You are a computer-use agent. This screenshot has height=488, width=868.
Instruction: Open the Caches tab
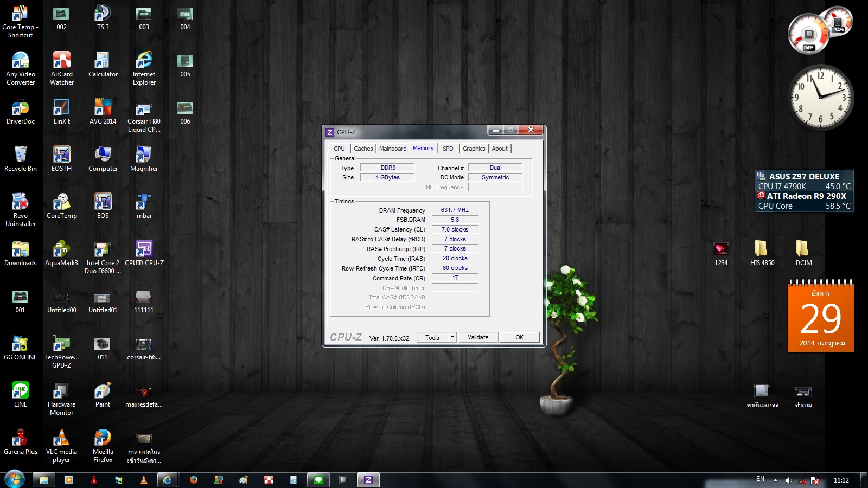[363, 149]
